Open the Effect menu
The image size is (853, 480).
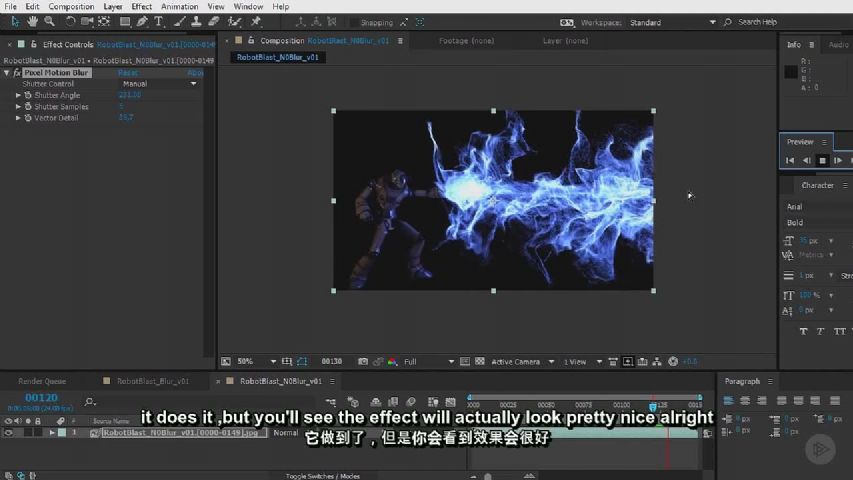click(x=141, y=7)
